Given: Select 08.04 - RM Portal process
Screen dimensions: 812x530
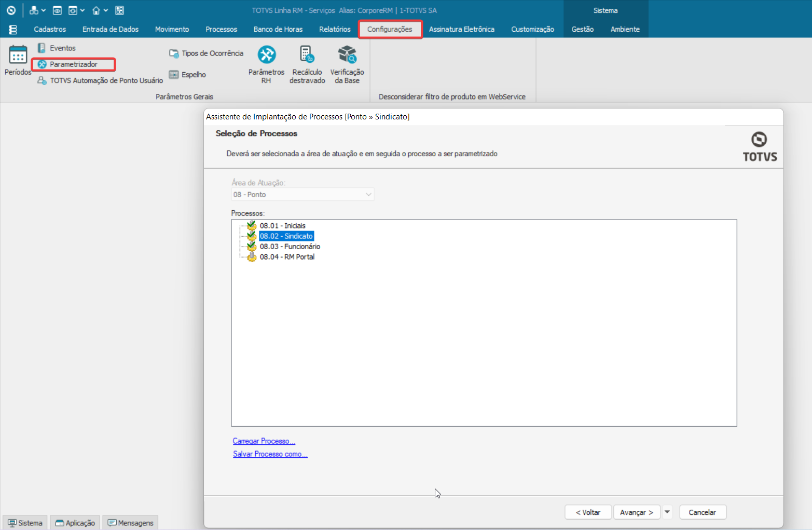Looking at the screenshot, I should pos(287,257).
